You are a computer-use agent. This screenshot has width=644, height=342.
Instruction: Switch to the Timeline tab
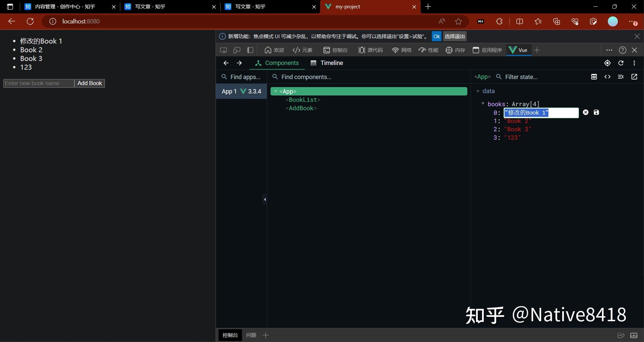tap(327, 63)
